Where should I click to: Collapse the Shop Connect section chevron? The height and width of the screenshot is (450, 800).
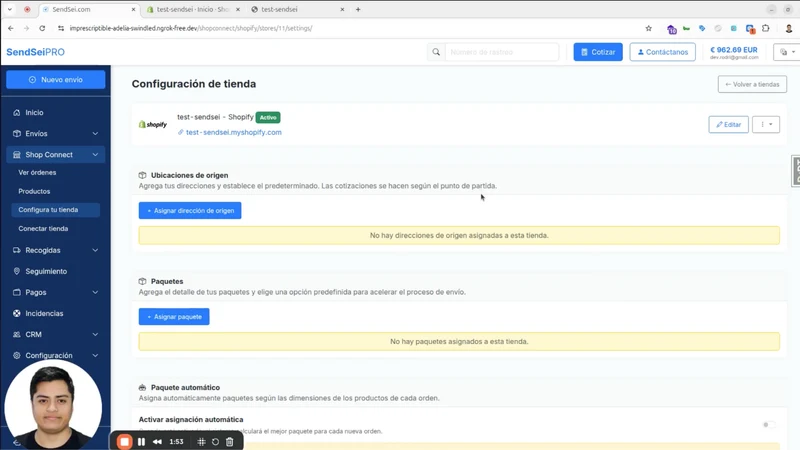pyautogui.click(x=95, y=155)
